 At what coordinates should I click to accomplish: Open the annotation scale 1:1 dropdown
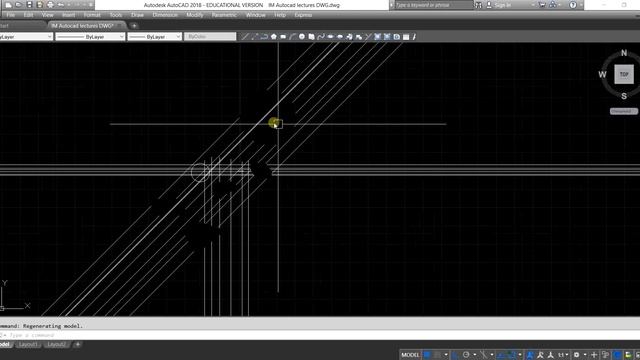click(563, 355)
